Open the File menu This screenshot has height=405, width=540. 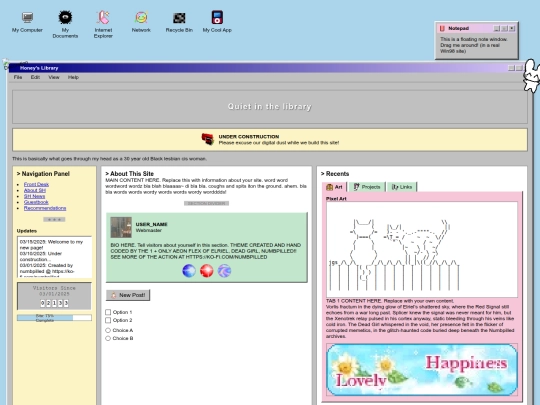(18, 77)
